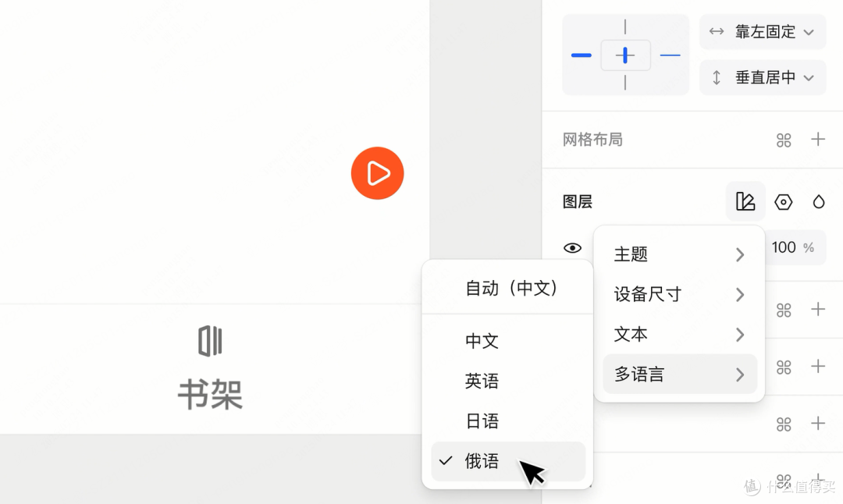Click chevron arrow beside 文本

click(x=740, y=334)
